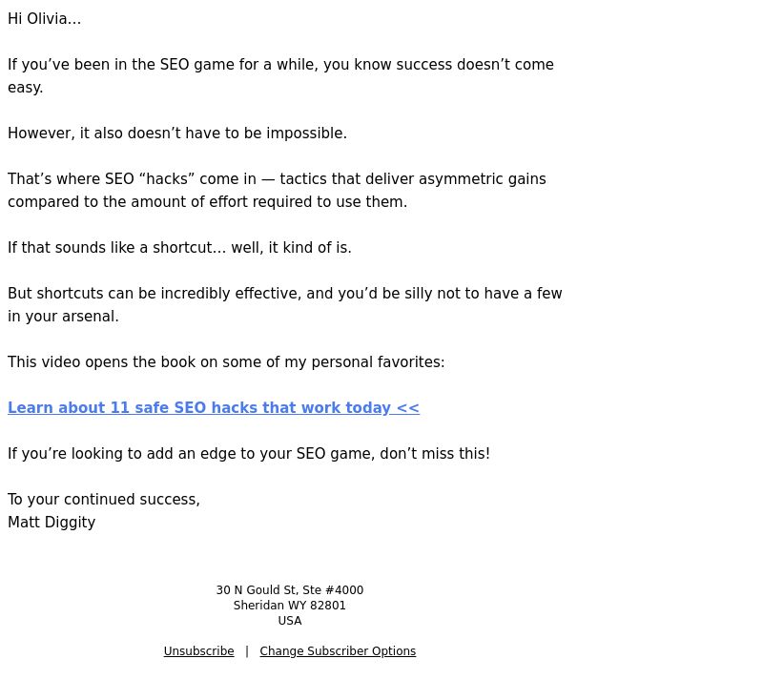This screenshot has height=700, width=763.
Task: Click the 'compared to the amount of effort' line
Action: pyautogui.click(x=207, y=202)
